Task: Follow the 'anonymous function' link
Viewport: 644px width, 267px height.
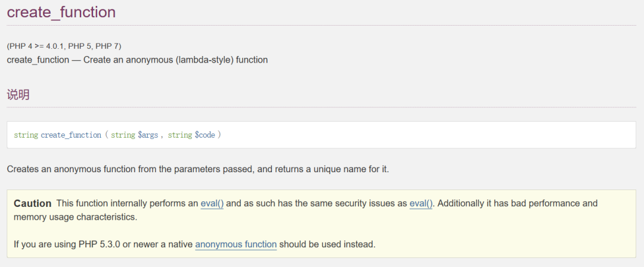Action: (236, 245)
